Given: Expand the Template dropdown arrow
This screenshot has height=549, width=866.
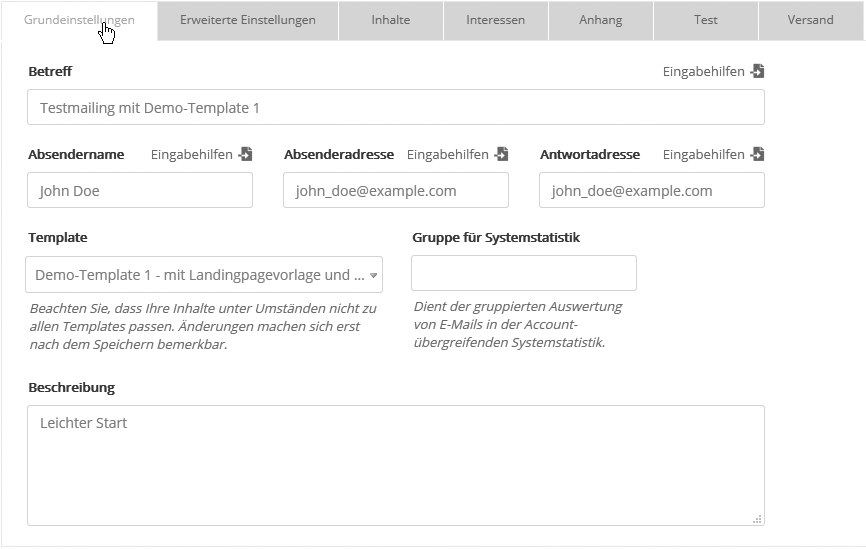Looking at the screenshot, I should (373, 275).
